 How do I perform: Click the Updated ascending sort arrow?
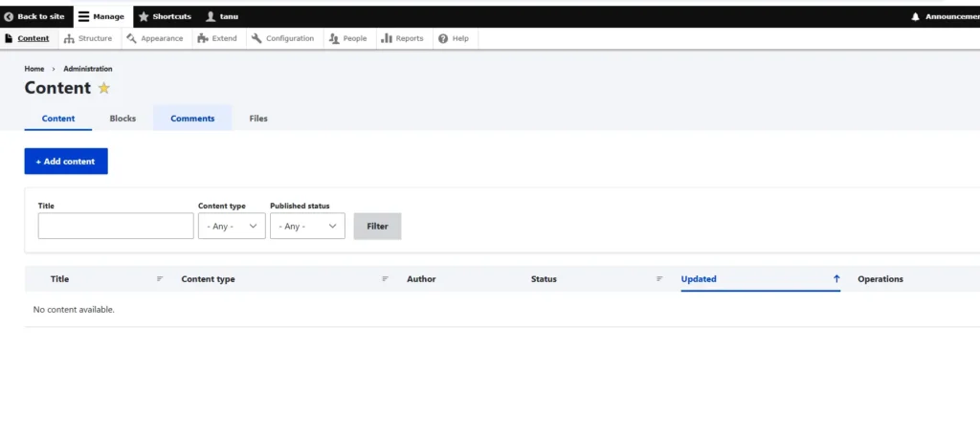tap(836, 278)
